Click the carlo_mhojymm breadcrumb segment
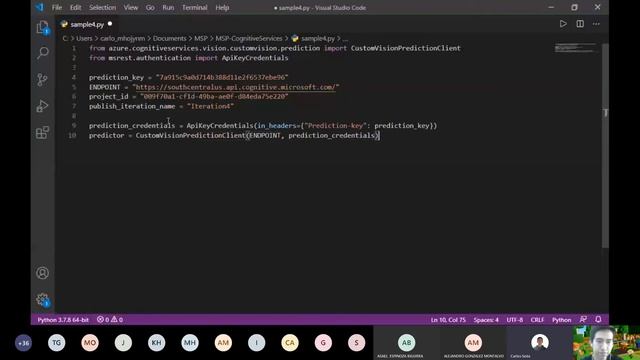 [x=122, y=38]
